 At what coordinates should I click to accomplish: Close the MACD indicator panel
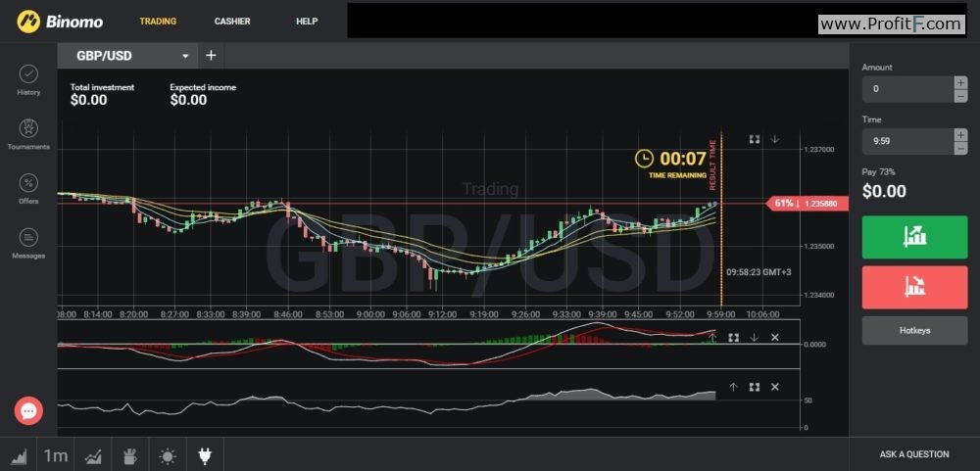pos(775,337)
